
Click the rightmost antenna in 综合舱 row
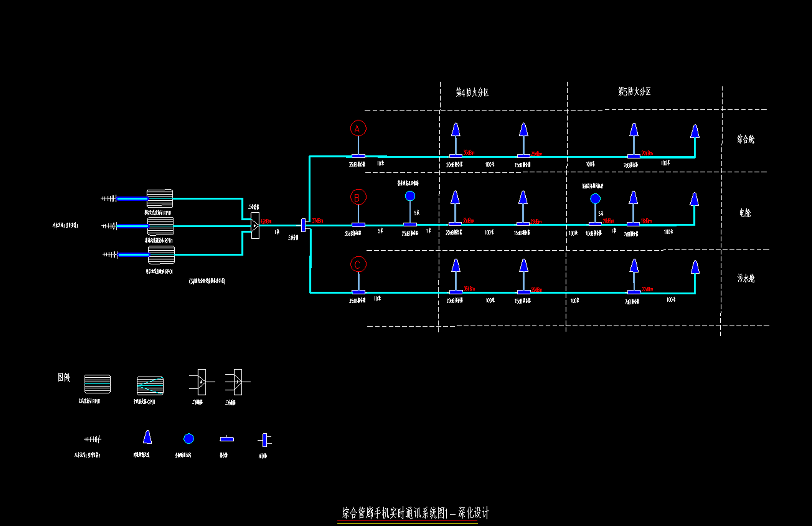[695, 131]
